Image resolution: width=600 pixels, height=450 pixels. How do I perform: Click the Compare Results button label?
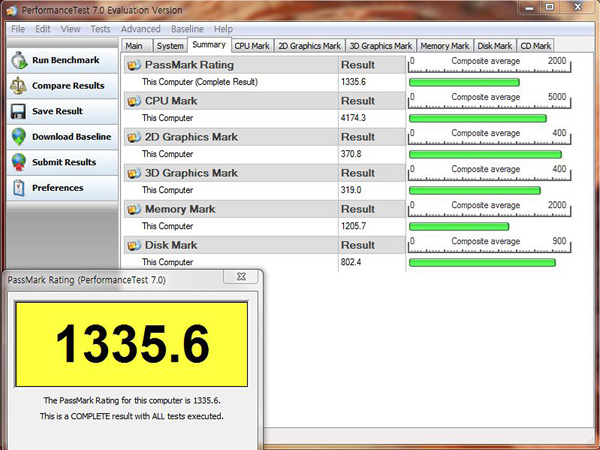68,86
